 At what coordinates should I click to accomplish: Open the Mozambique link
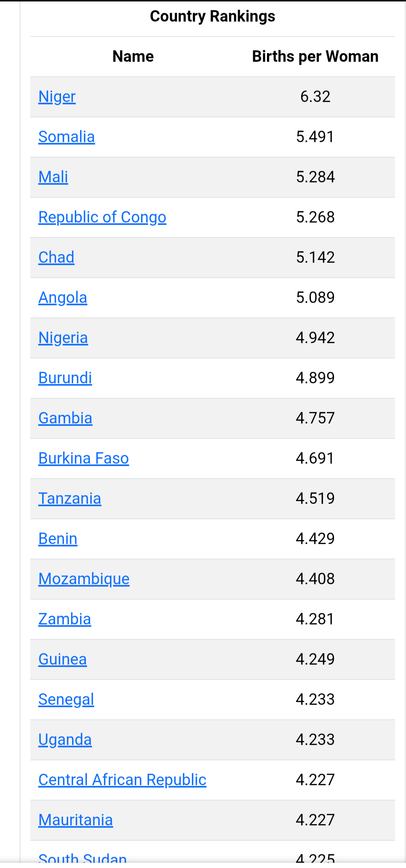point(84,579)
